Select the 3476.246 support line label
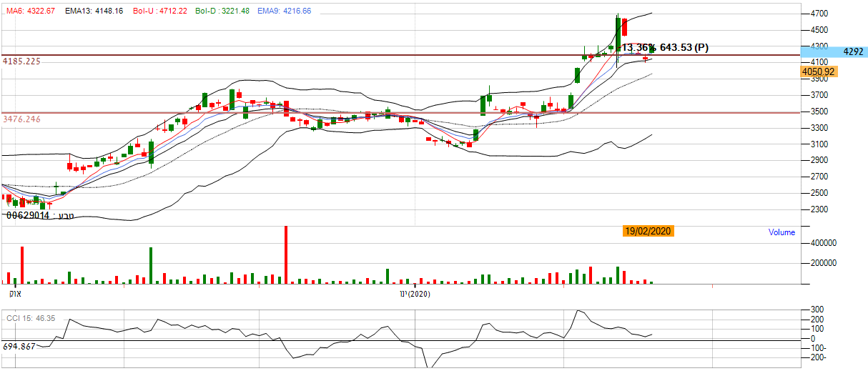 point(21,119)
